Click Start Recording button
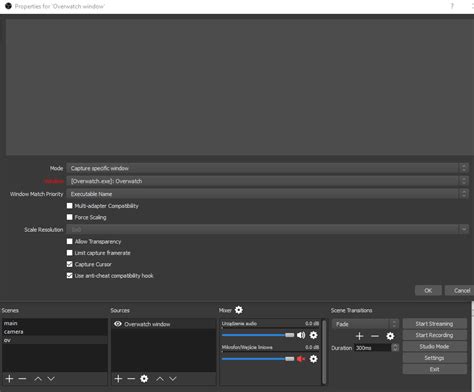The height and width of the screenshot is (392, 474). [x=434, y=335]
